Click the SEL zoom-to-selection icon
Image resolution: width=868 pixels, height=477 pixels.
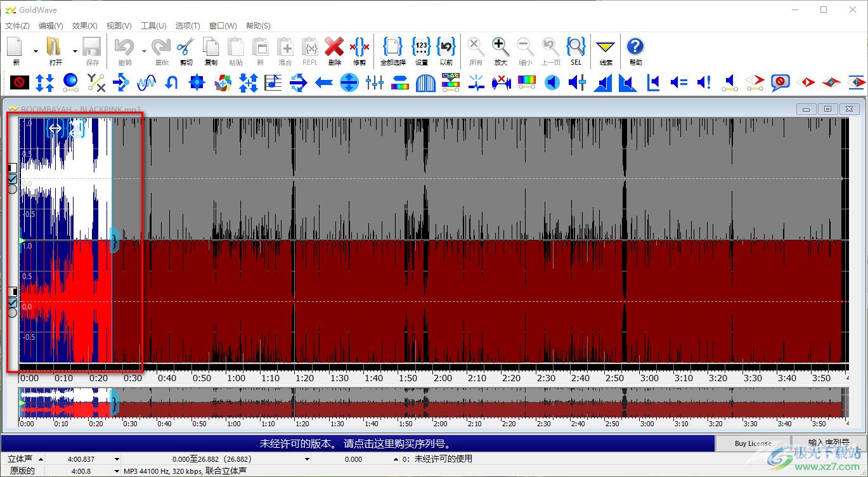tap(576, 51)
